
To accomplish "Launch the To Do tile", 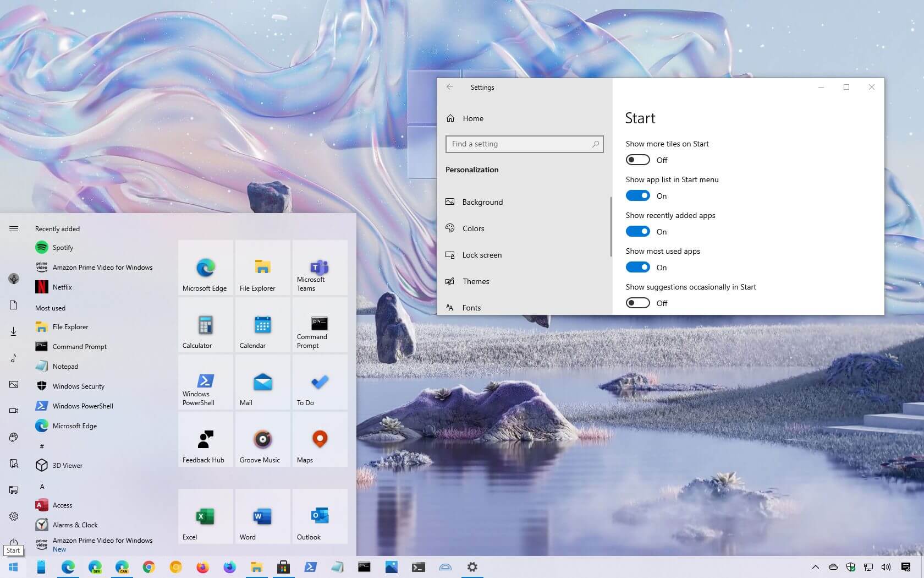I will [x=320, y=382].
